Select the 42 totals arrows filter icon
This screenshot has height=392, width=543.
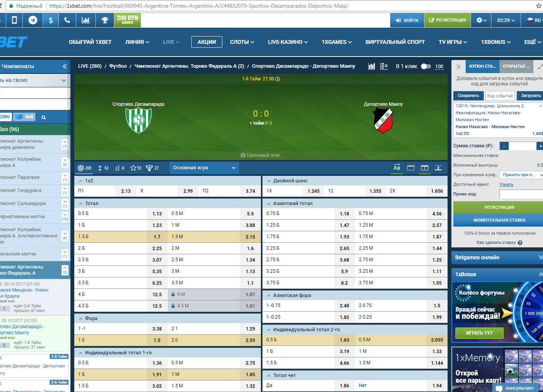(103, 168)
